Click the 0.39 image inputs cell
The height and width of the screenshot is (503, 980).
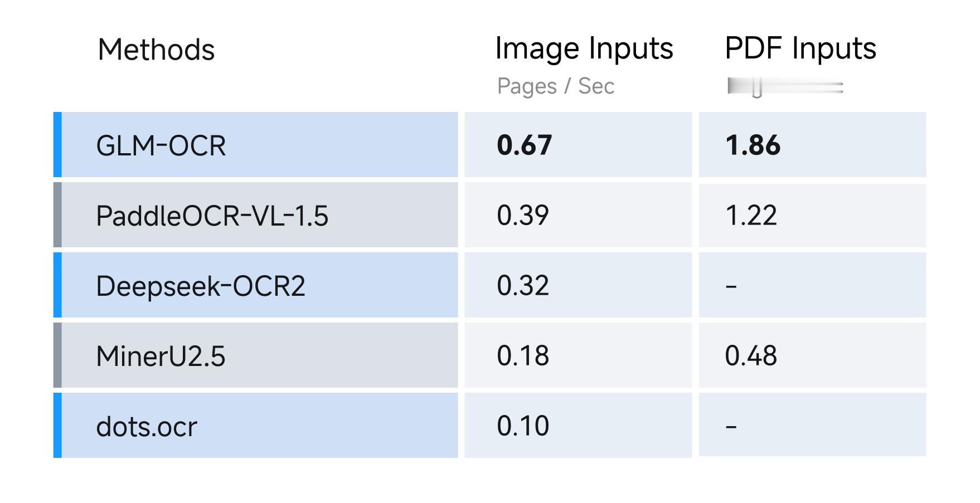click(x=578, y=215)
